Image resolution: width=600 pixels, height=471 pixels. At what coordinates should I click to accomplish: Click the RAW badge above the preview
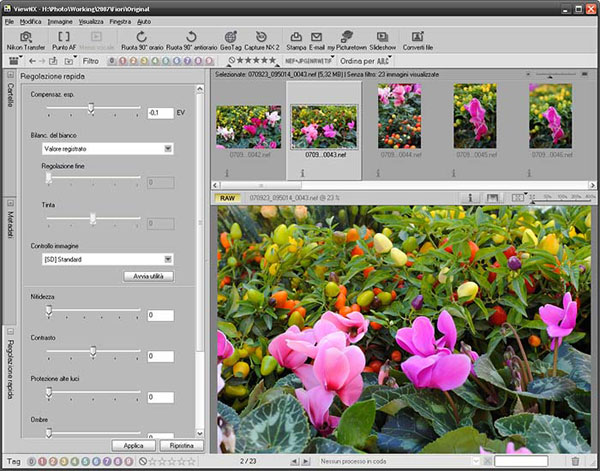227,198
